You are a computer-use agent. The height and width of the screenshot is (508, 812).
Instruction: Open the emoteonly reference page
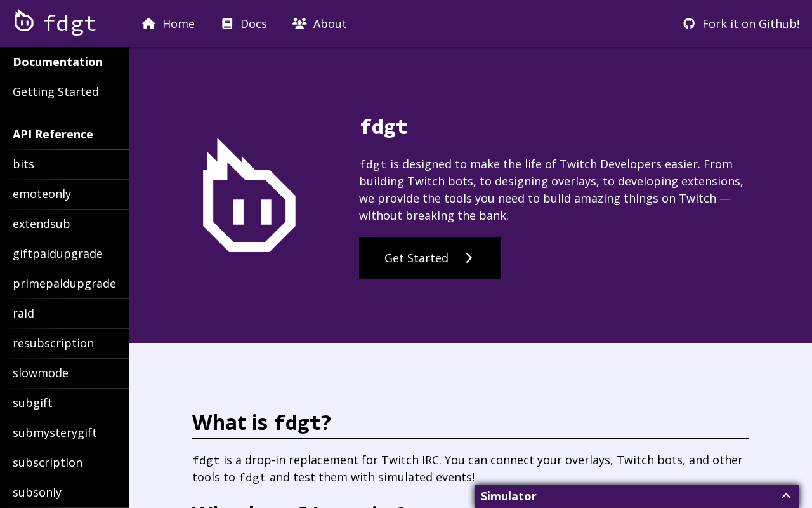[x=42, y=194]
